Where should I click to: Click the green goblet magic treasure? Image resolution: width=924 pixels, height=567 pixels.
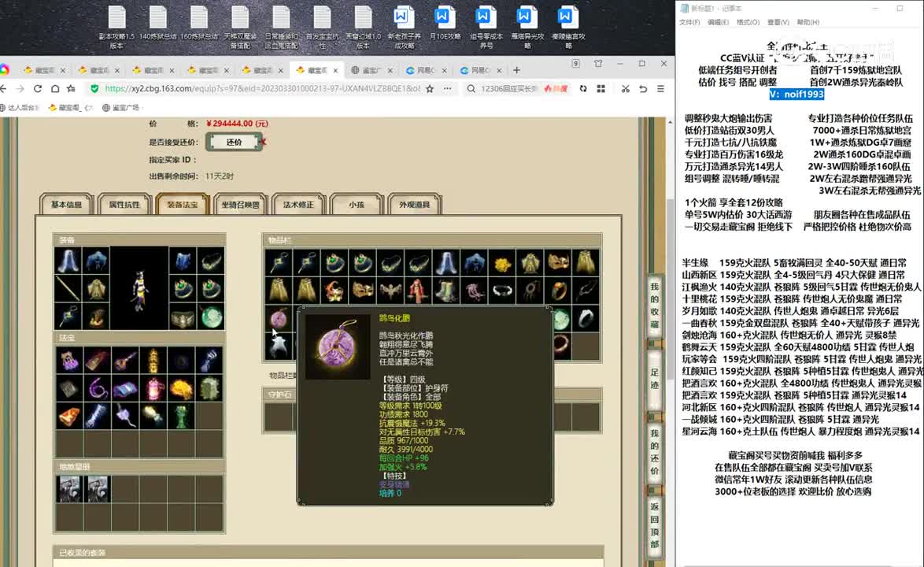tap(182, 417)
